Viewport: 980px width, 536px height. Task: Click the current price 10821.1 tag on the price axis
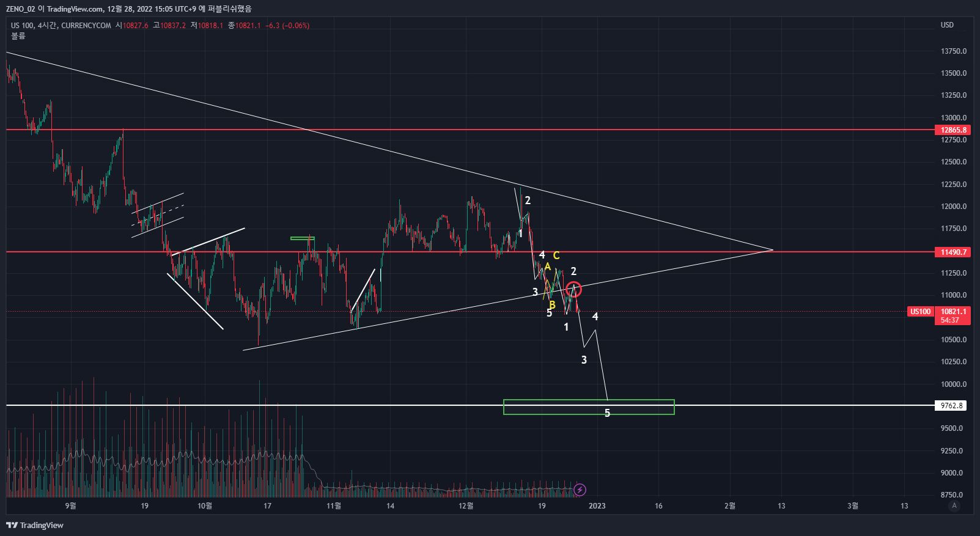[x=953, y=312]
